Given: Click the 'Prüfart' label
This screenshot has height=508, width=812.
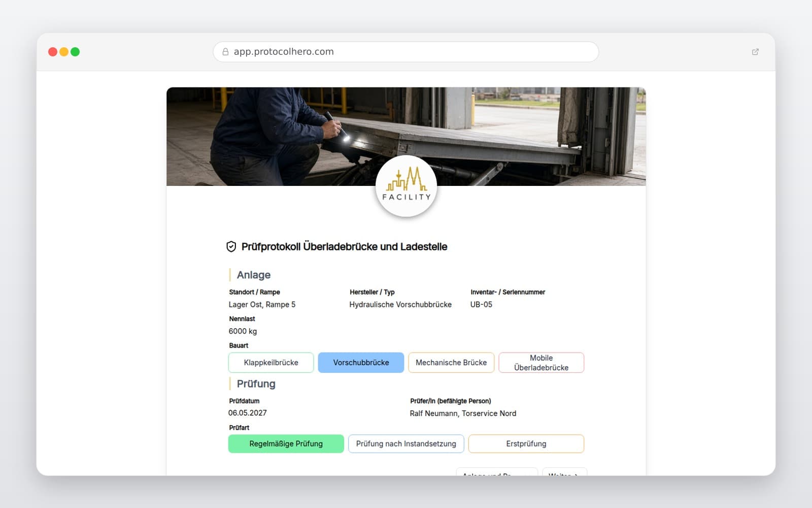Looking at the screenshot, I should tap(239, 428).
